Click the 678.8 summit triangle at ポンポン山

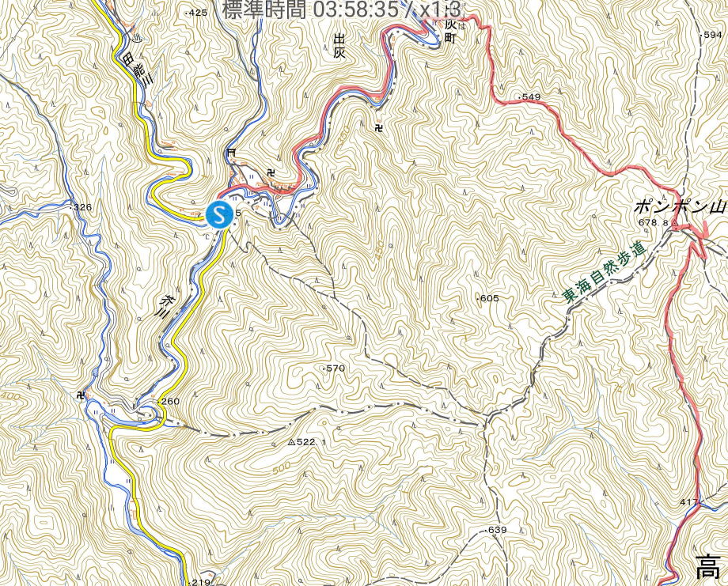676,223
